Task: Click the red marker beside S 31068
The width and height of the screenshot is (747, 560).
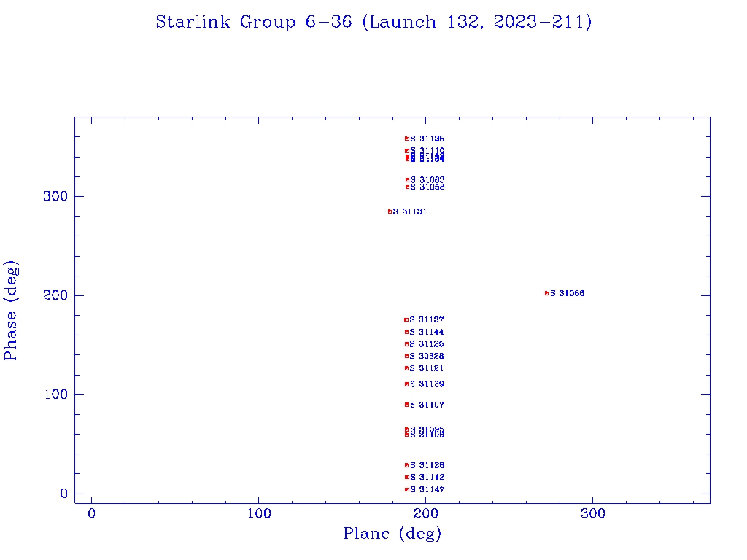Action: (x=407, y=187)
